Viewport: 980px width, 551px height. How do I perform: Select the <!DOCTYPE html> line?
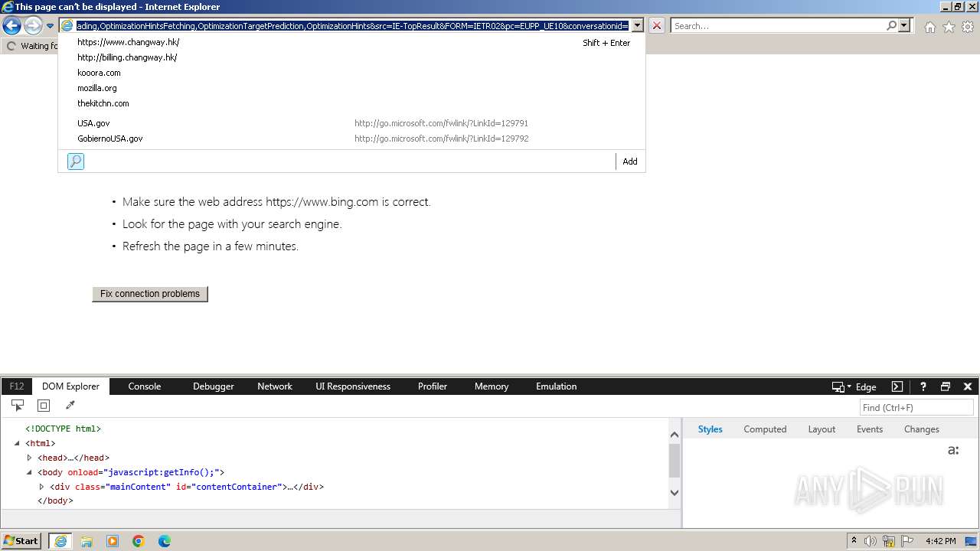pos(63,429)
